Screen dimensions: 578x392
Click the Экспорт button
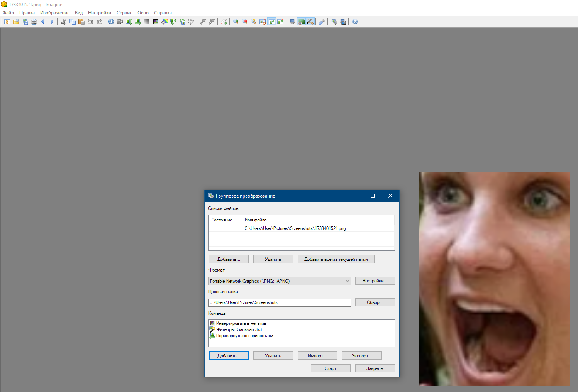[362, 356]
